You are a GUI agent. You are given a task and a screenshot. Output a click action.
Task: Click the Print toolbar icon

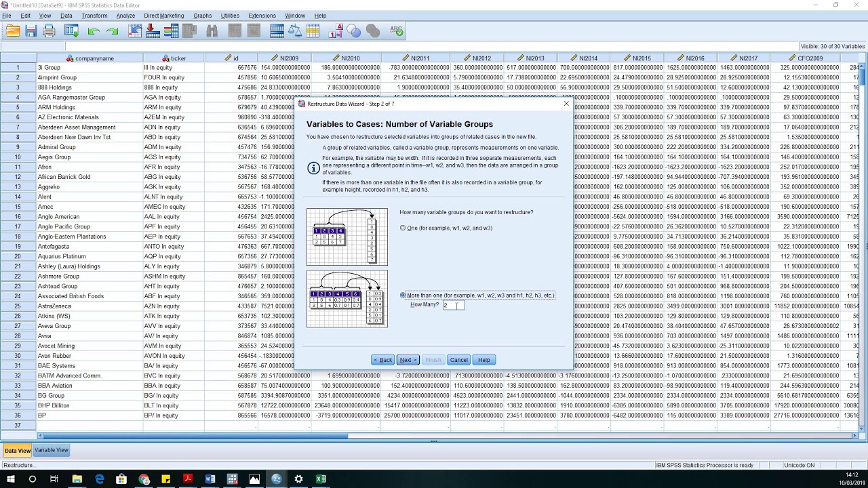(49, 30)
